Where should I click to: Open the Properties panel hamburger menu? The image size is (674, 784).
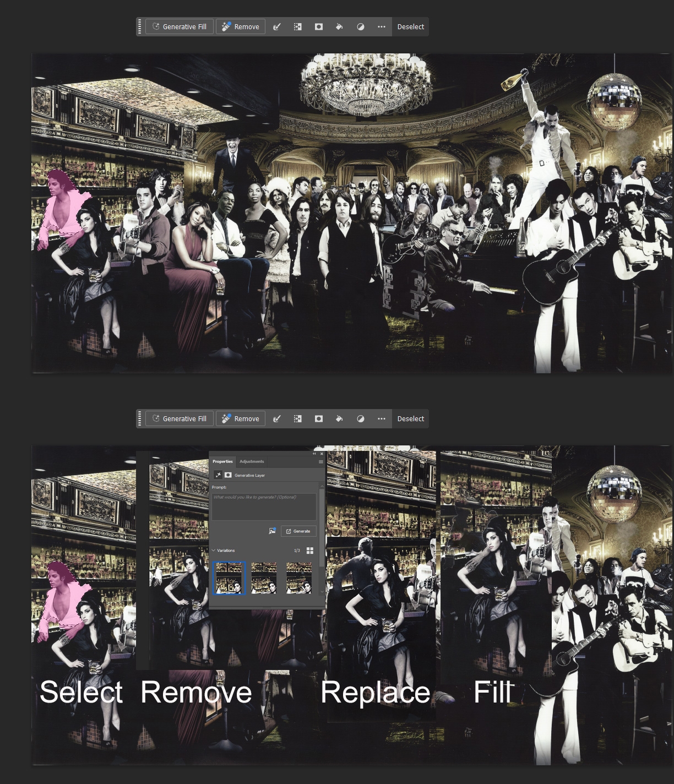point(321,461)
